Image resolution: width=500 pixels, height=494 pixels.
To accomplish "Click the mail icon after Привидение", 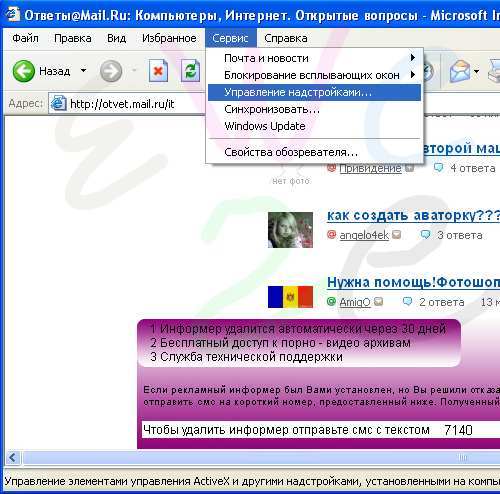I will click(x=409, y=168).
